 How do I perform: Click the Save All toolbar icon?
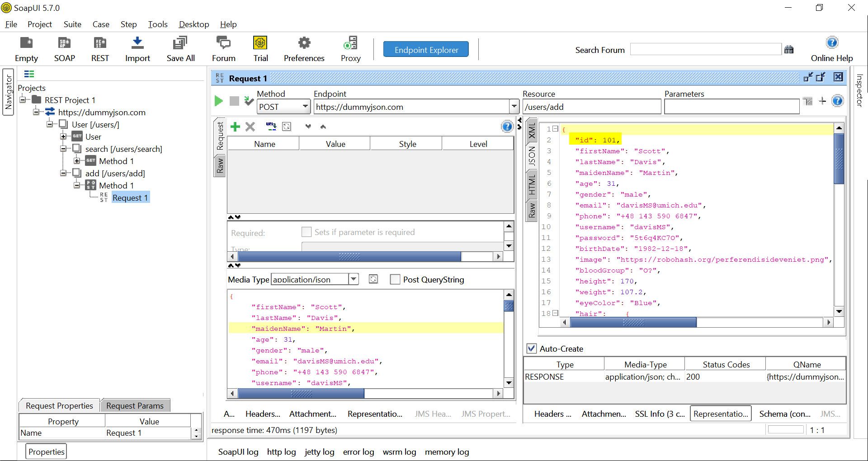tap(180, 43)
